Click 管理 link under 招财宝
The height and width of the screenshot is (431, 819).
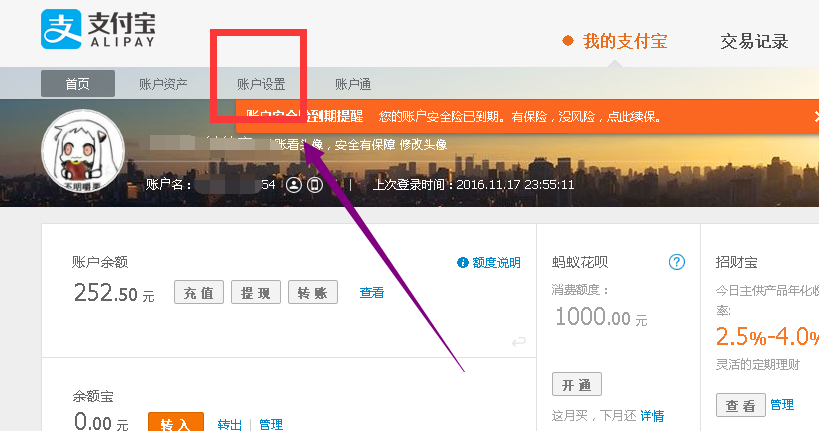[x=782, y=404]
